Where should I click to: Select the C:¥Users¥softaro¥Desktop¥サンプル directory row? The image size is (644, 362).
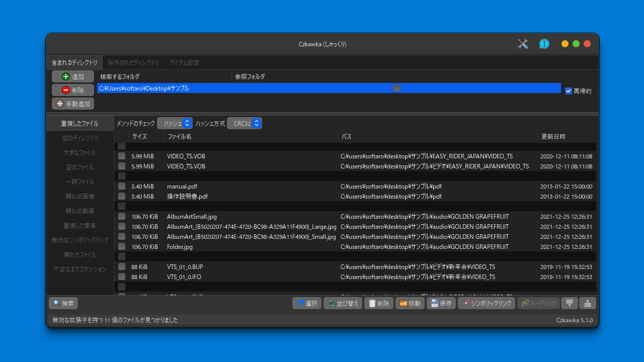(x=329, y=88)
